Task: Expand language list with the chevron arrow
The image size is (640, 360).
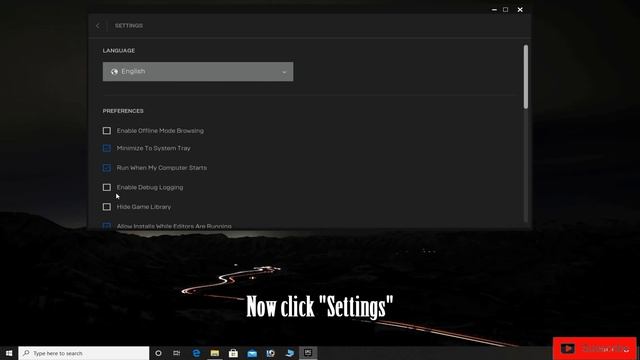Action: (284, 72)
